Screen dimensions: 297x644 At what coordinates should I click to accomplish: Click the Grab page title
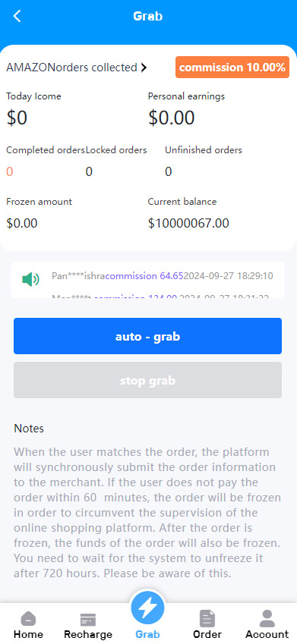[x=147, y=16]
